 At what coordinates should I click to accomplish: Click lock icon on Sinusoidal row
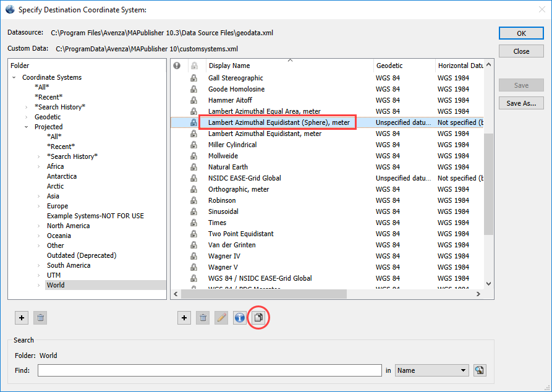click(193, 211)
